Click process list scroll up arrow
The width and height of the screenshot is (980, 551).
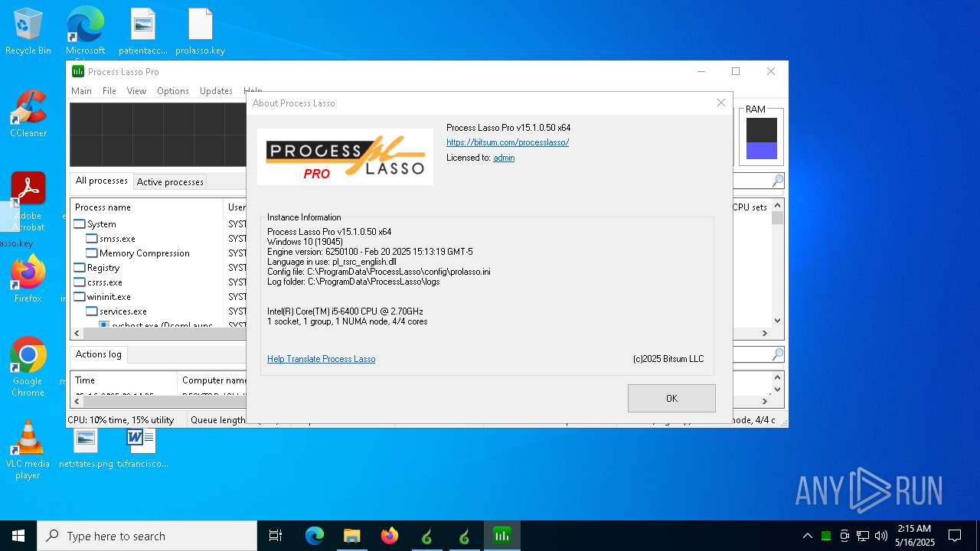tap(777, 206)
